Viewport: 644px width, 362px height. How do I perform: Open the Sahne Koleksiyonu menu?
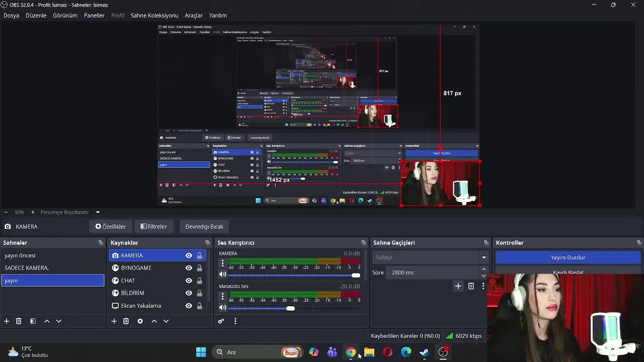tap(154, 16)
